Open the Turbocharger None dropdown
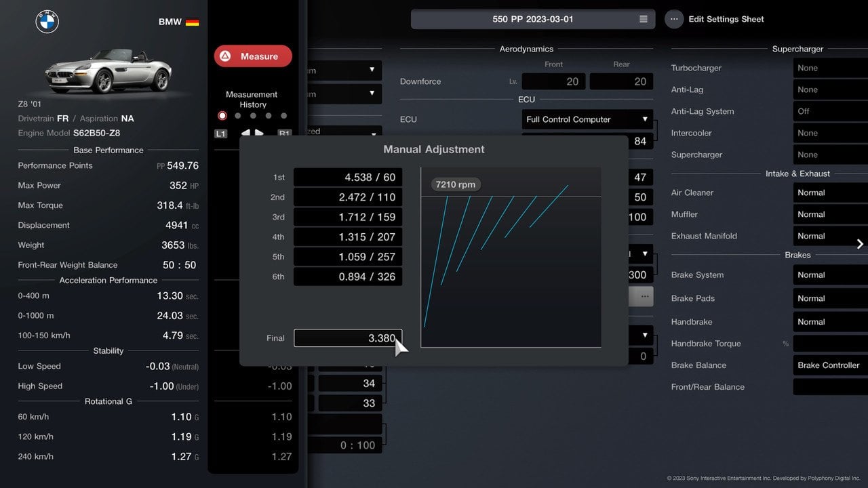Image resolution: width=868 pixels, height=488 pixels. (x=830, y=68)
